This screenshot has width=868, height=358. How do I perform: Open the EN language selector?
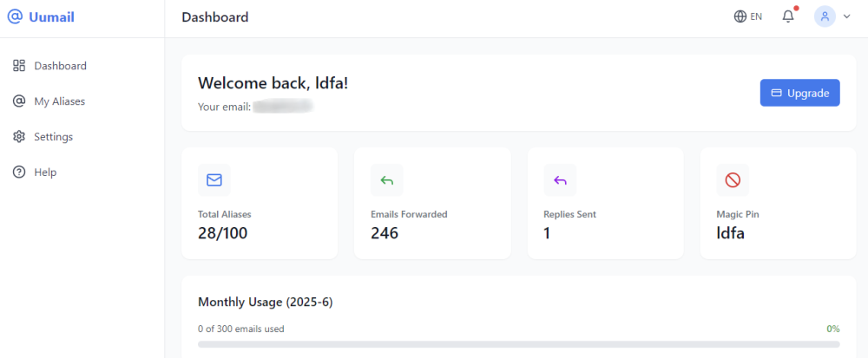tap(756, 16)
